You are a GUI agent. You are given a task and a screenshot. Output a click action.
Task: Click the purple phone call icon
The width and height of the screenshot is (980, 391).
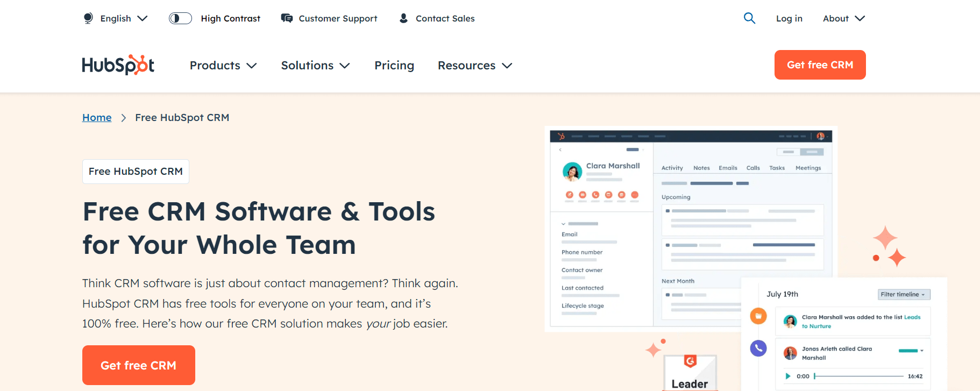[x=758, y=348]
